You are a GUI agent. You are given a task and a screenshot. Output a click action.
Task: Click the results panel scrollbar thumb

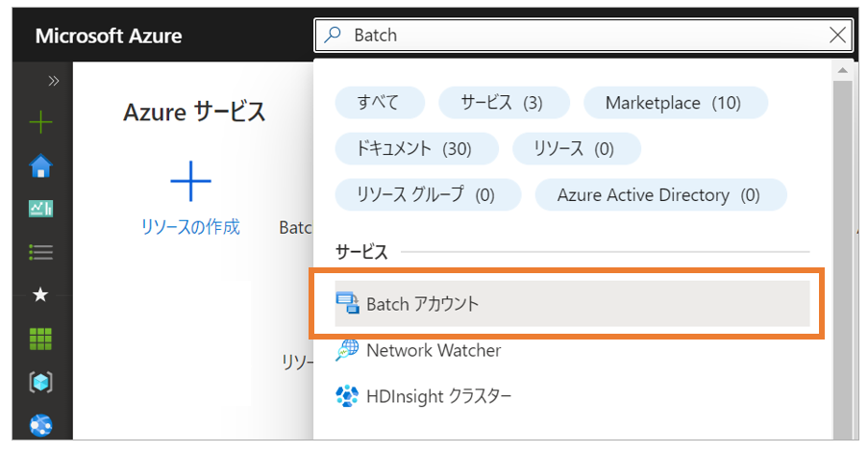pos(843,261)
